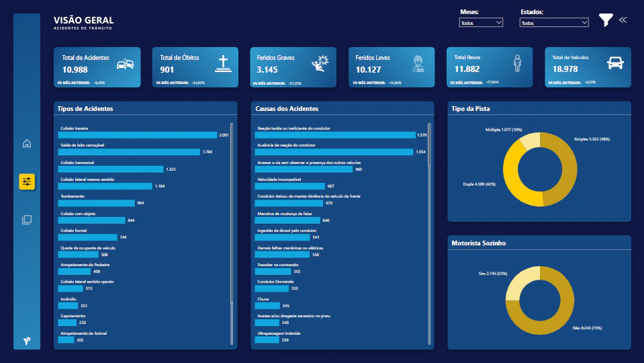Image resolution: width=644 pixels, height=363 pixels.
Task: Click the Colisão com objeto bar
Action: click(x=91, y=220)
